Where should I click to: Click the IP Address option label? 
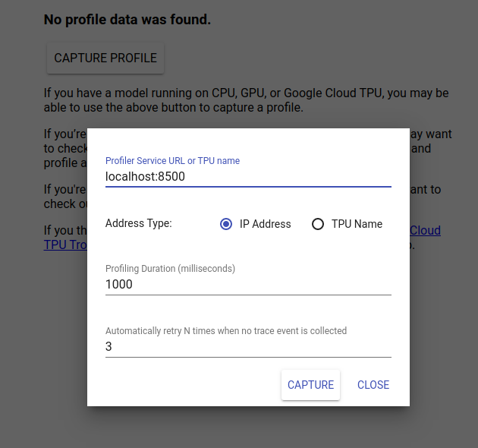[x=265, y=224]
